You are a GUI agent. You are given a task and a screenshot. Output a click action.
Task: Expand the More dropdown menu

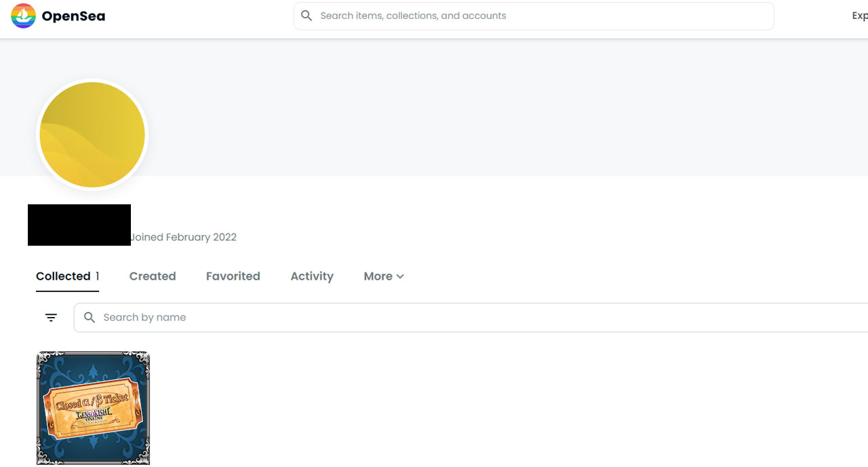tap(378, 276)
